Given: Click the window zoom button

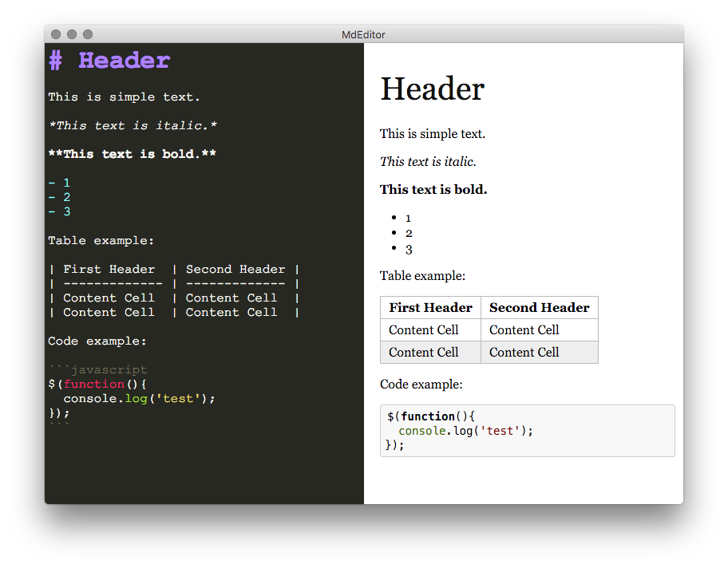Looking at the screenshot, I should click(x=88, y=34).
